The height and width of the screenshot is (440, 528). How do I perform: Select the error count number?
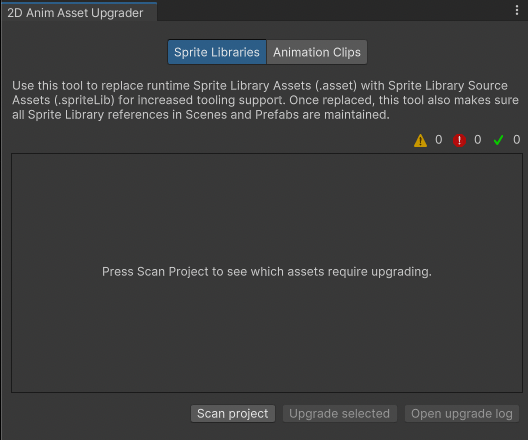(477, 140)
